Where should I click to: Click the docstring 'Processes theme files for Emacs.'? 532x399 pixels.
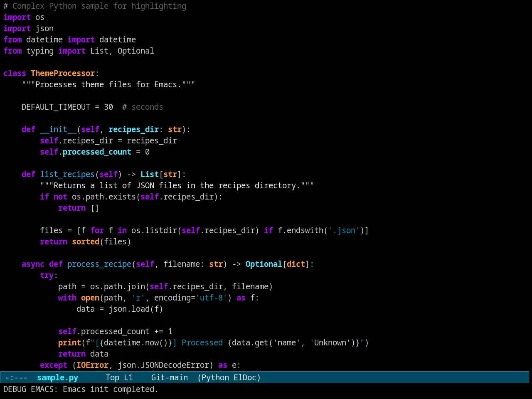click(108, 84)
